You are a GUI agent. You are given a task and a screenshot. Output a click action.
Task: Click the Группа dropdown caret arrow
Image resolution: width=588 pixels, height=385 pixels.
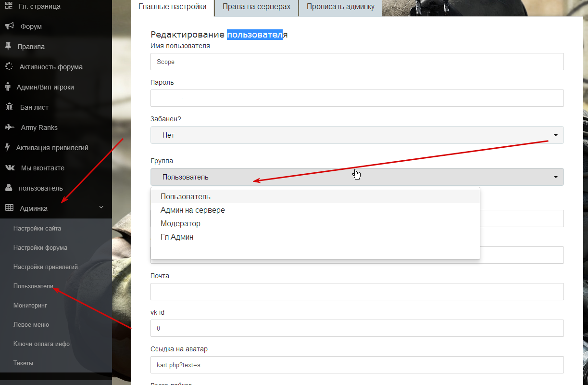tap(556, 177)
